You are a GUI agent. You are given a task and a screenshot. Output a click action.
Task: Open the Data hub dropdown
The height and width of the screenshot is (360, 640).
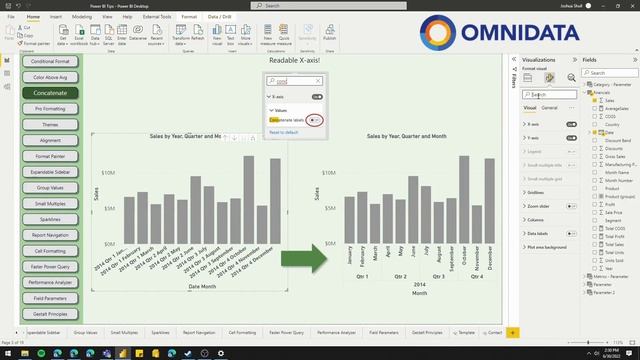coord(95,35)
